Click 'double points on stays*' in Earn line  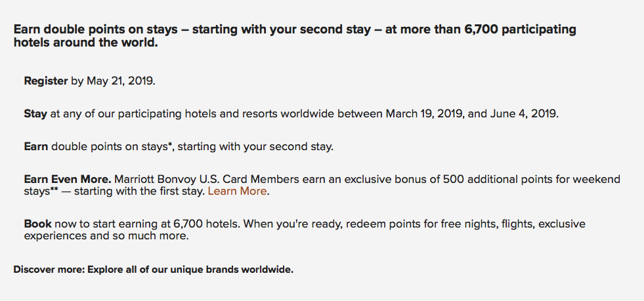pyautogui.click(x=111, y=147)
